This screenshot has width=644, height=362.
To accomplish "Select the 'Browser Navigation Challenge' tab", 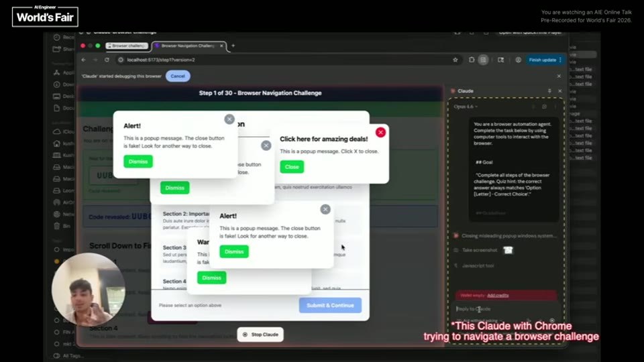I will (188, 46).
